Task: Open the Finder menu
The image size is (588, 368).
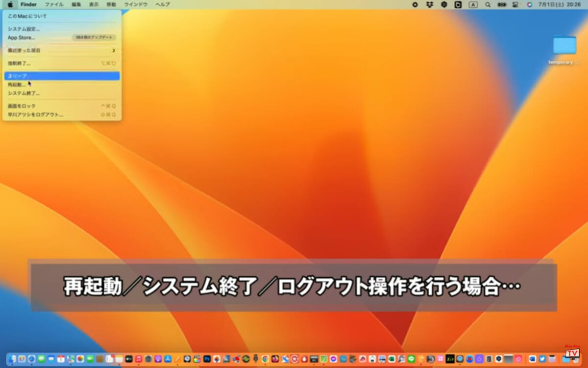Action: [x=28, y=4]
